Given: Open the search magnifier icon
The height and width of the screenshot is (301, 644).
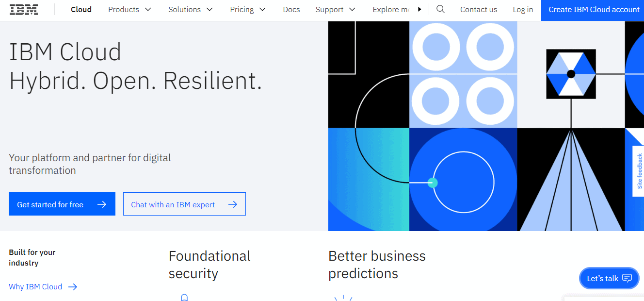Looking at the screenshot, I should [x=440, y=9].
